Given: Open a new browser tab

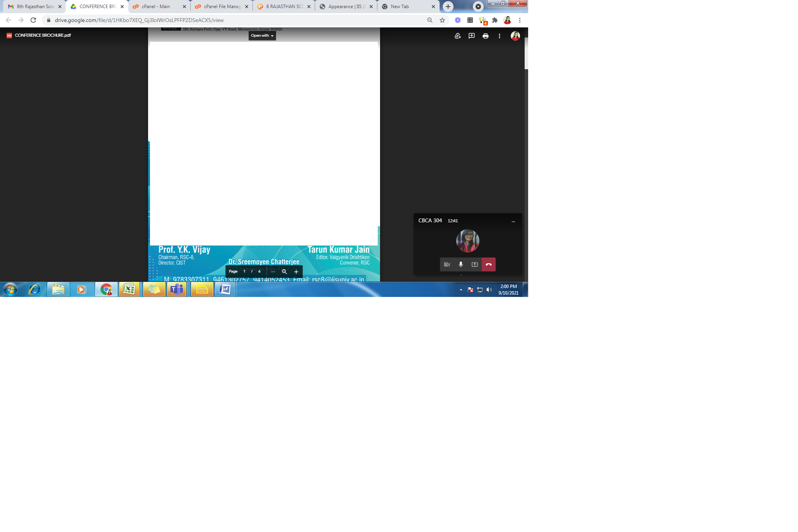Looking at the screenshot, I should [x=448, y=7].
